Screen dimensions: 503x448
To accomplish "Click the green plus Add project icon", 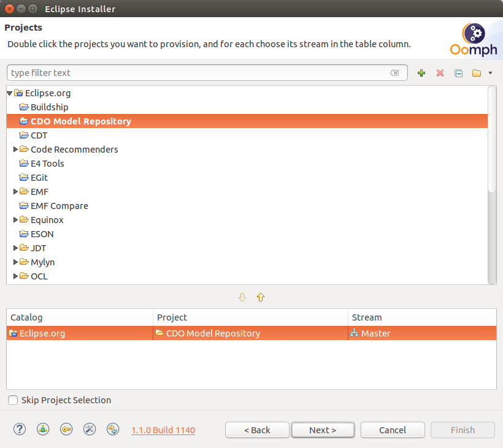I will point(421,73).
